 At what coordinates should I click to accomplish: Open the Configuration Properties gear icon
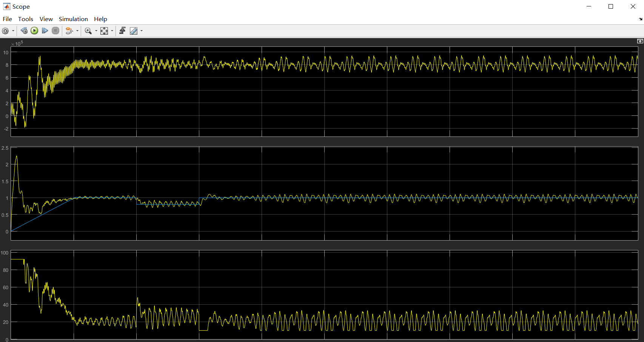[5, 31]
